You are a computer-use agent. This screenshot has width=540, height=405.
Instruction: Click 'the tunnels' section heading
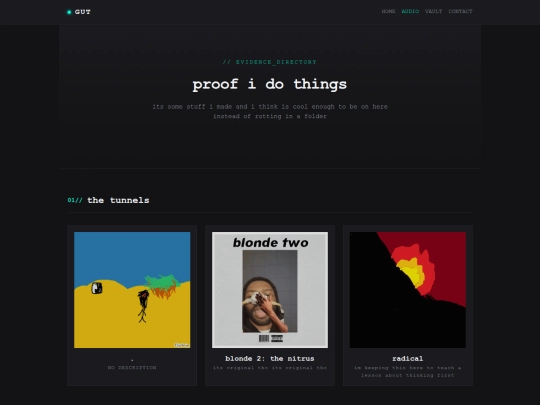(x=118, y=200)
